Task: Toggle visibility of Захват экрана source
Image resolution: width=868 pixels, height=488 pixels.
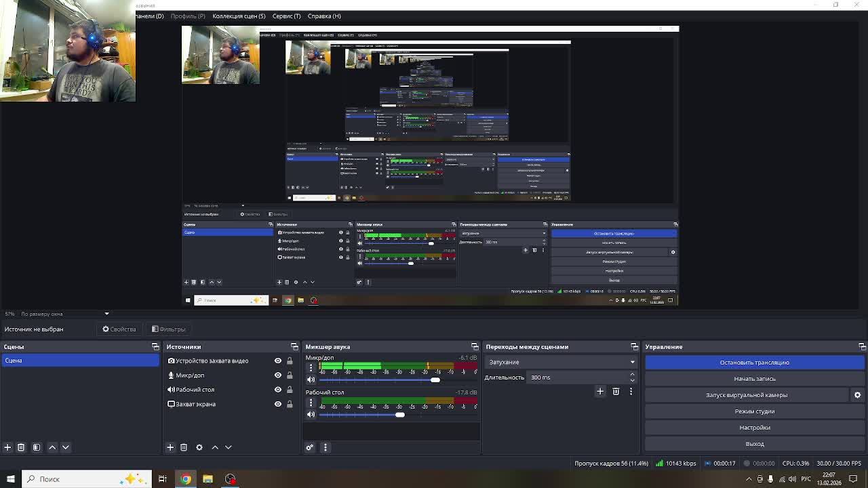Action: [x=278, y=404]
